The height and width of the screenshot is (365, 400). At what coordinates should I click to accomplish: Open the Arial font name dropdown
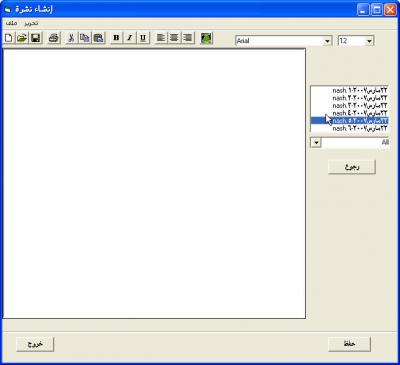coord(327,41)
